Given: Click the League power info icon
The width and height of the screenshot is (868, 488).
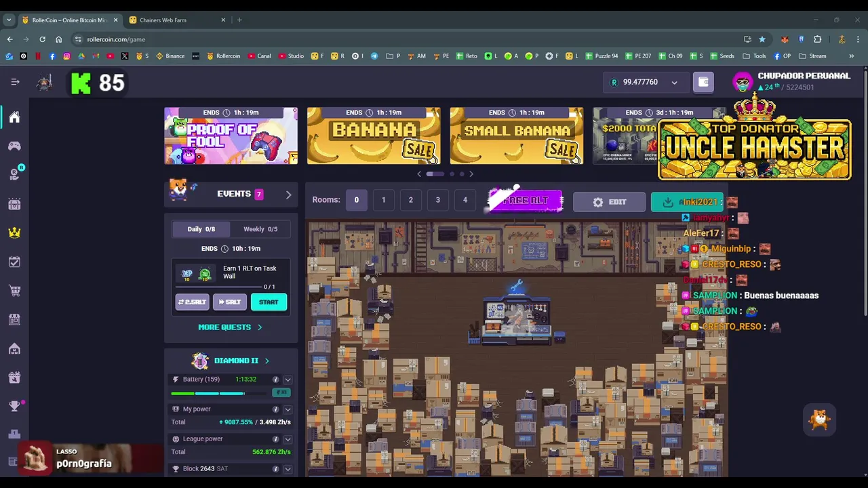Looking at the screenshot, I should 275,439.
